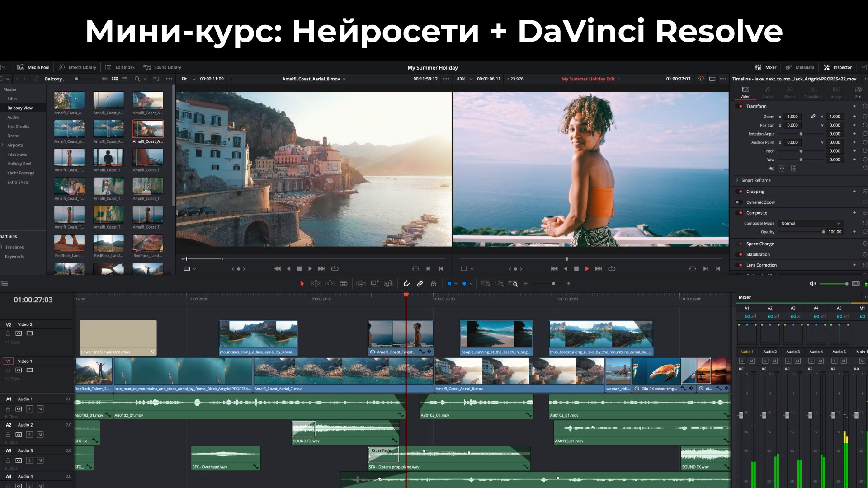This screenshot has width=868, height=488.
Task: Open the Edit Index panel
Action: 120,67
